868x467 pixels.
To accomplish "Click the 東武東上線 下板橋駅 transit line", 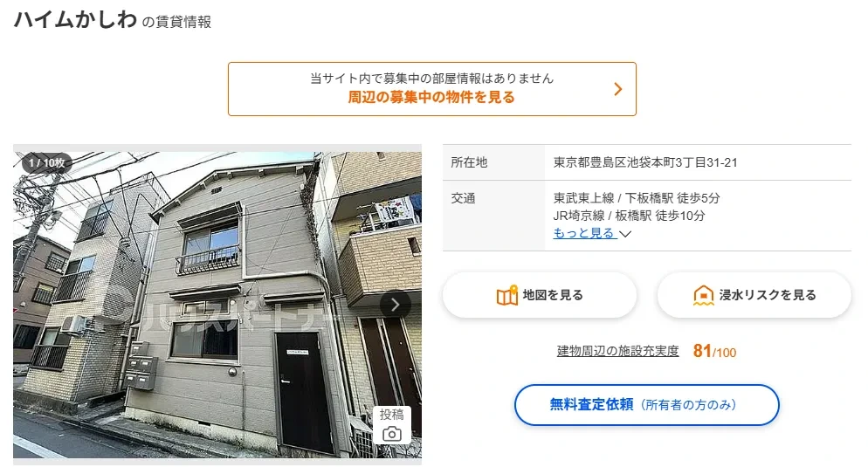I will coord(637,198).
